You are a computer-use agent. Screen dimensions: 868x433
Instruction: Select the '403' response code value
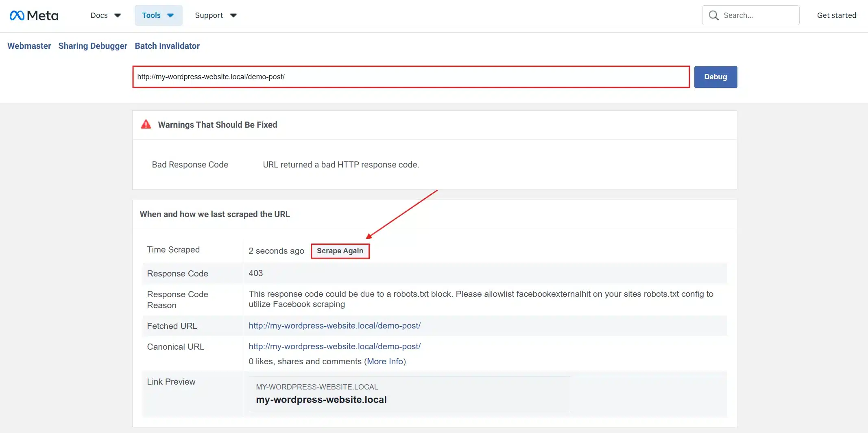click(x=256, y=273)
